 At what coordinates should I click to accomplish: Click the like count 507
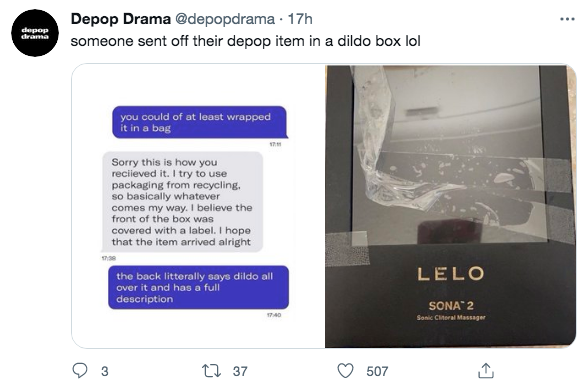[x=377, y=371]
